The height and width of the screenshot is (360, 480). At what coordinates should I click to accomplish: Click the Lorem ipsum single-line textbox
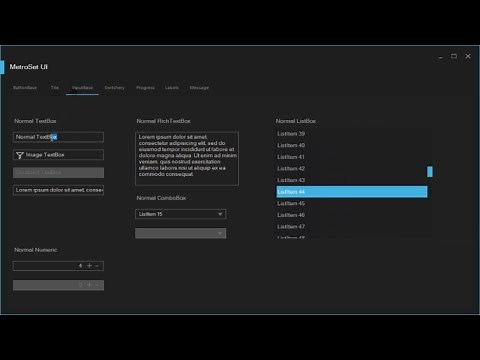[x=58, y=190]
